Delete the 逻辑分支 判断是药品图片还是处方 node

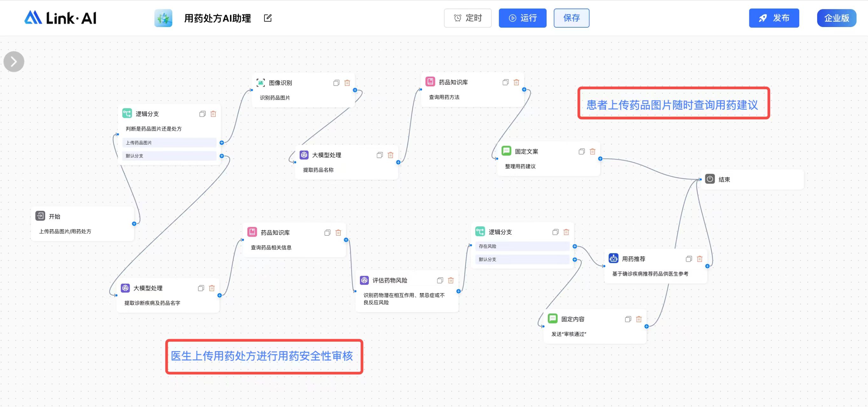click(x=213, y=114)
